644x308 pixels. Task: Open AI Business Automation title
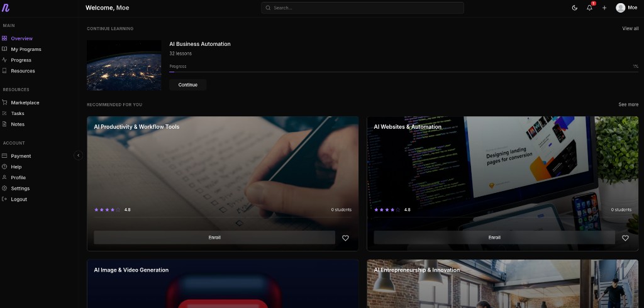click(x=200, y=44)
